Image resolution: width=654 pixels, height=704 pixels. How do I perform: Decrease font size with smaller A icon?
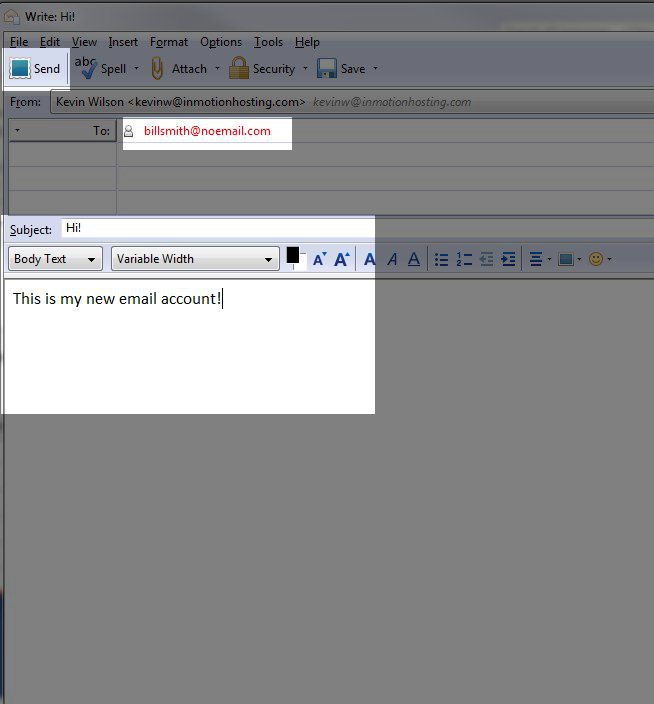(x=319, y=259)
